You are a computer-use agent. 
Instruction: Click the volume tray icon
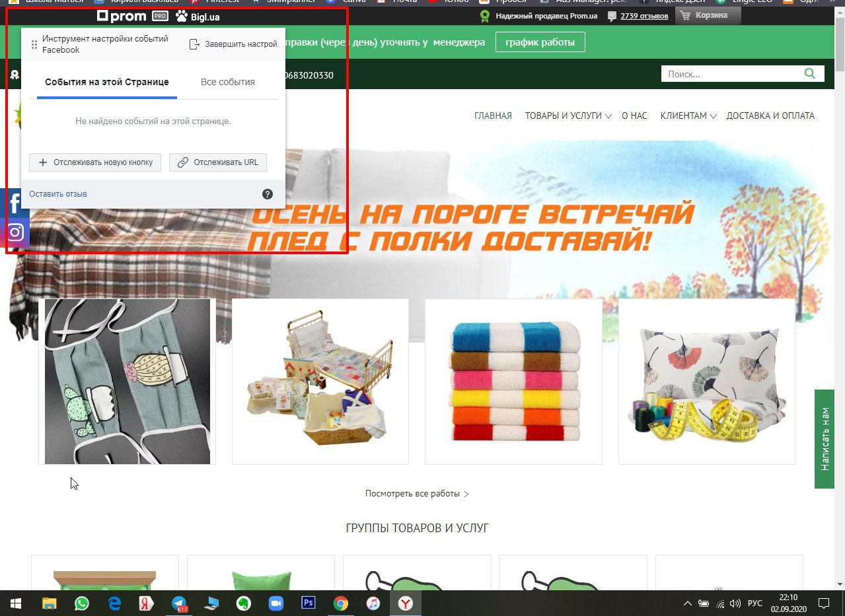coord(735,603)
